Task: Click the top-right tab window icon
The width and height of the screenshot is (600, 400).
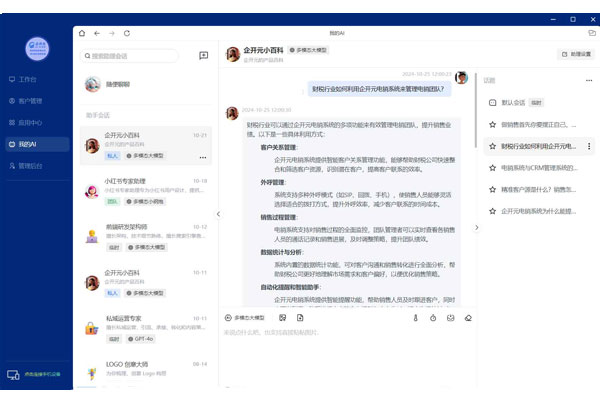Action: click(x=592, y=33)
